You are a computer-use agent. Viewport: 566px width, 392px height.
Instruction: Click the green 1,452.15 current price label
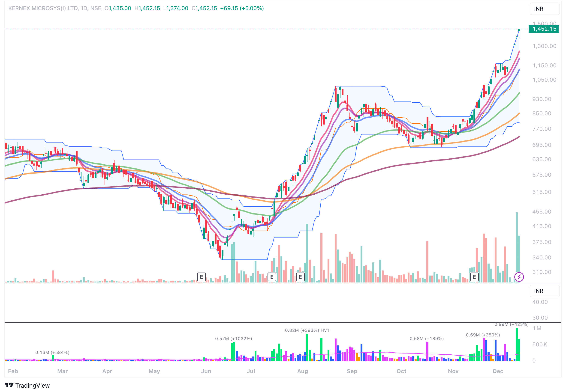(544, 29)
